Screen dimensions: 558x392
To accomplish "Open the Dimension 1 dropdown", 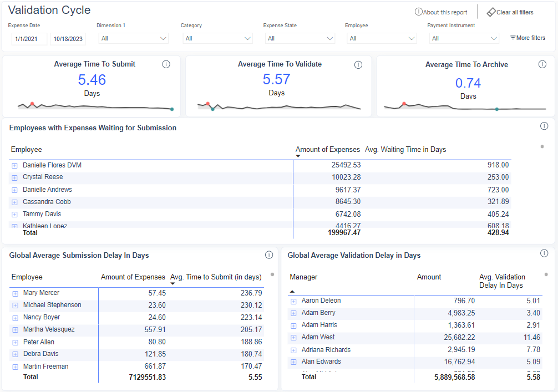I will pyautogui.click(x=133, y=39).
